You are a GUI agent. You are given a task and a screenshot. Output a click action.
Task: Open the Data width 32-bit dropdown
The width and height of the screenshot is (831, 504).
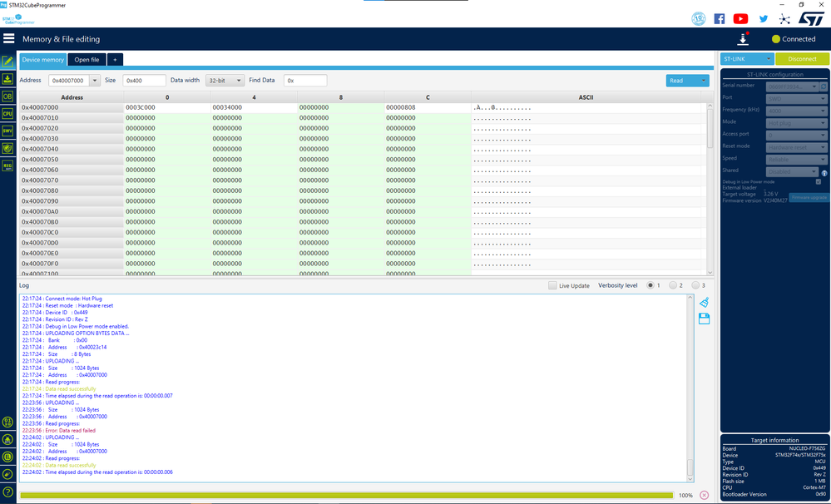[x=225, y=81]
